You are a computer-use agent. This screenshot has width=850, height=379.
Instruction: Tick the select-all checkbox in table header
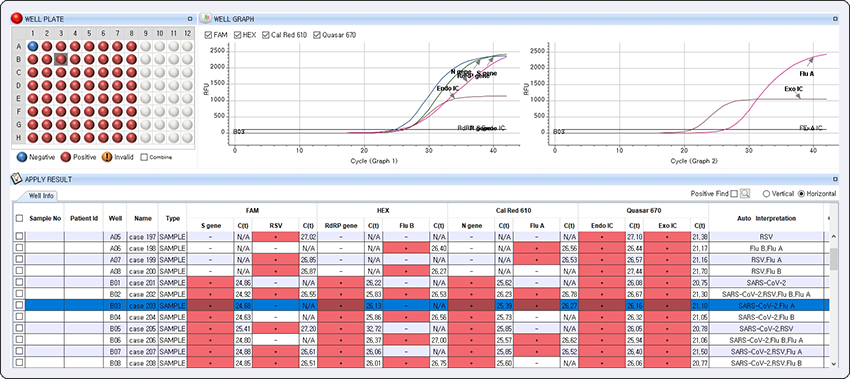click(20, 218)
